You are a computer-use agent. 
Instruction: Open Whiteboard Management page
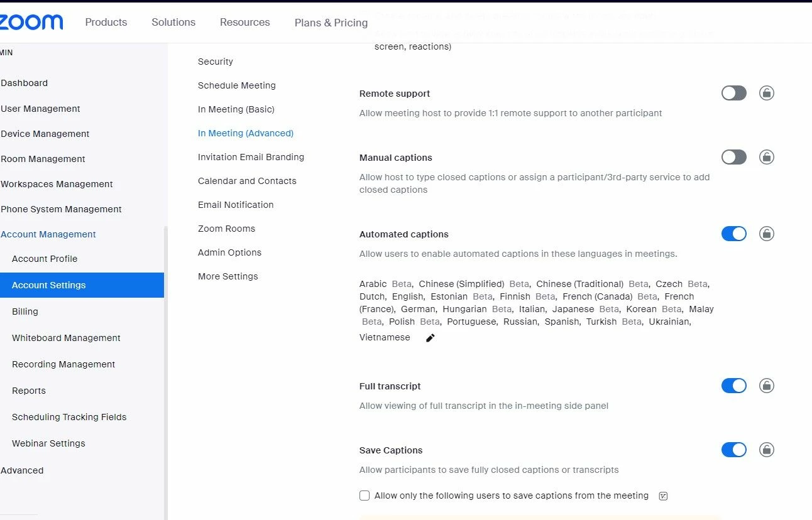(x=66, y=338)
